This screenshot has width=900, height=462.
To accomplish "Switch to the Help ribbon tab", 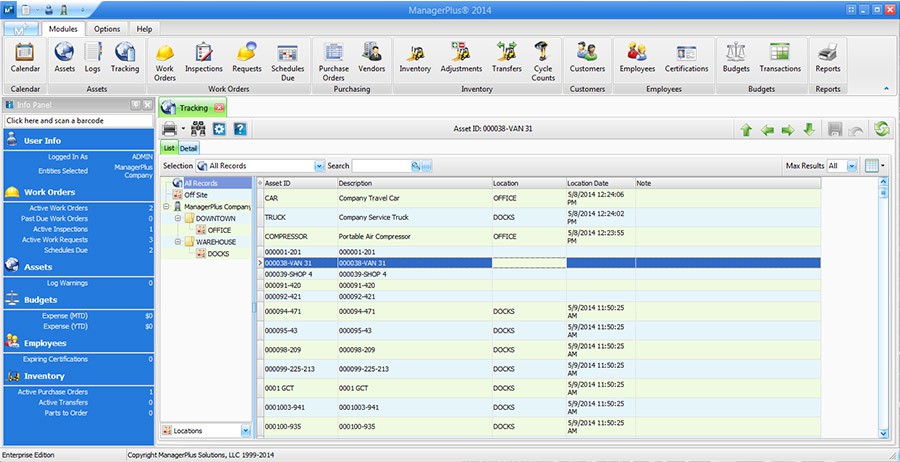I will (145, 29).
